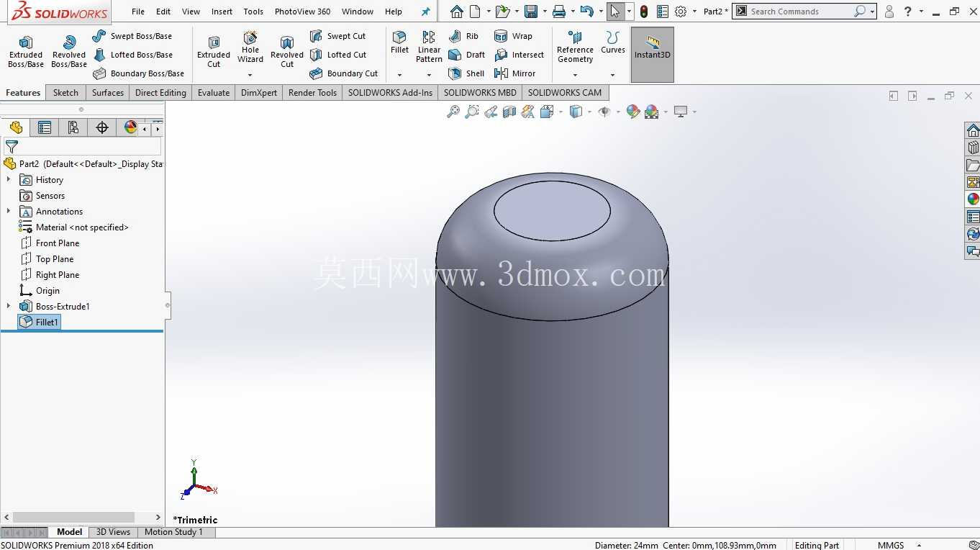980x550 pixels.
Task: Open the 3D Views tab
Action: click(x=114, y=532)
